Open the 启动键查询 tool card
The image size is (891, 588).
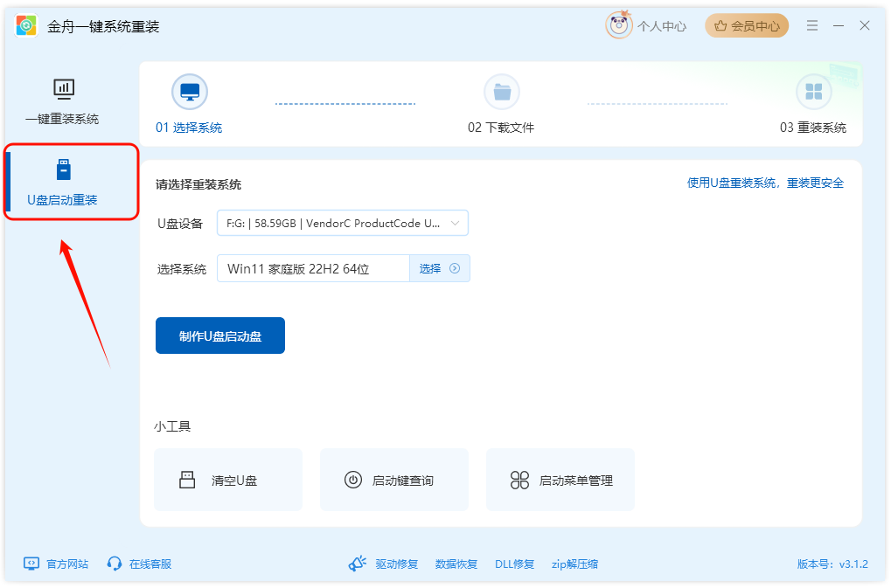point(393,480)
